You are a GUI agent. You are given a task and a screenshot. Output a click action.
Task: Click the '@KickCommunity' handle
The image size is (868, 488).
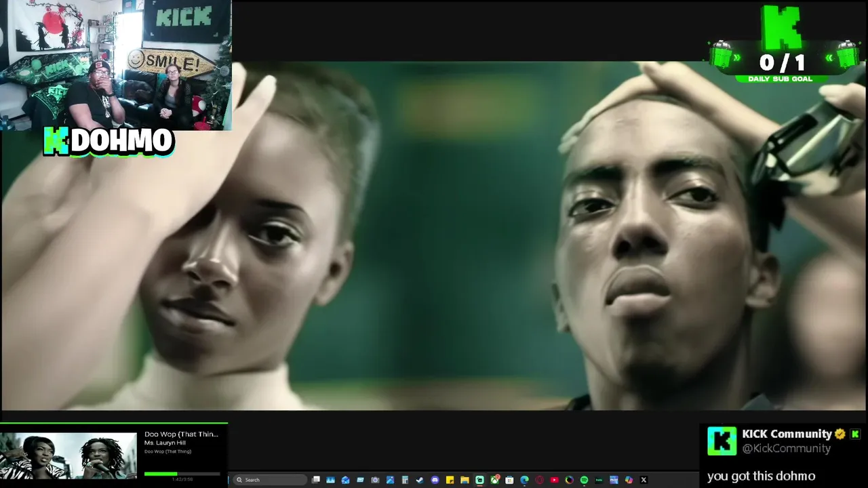(786, 449)
